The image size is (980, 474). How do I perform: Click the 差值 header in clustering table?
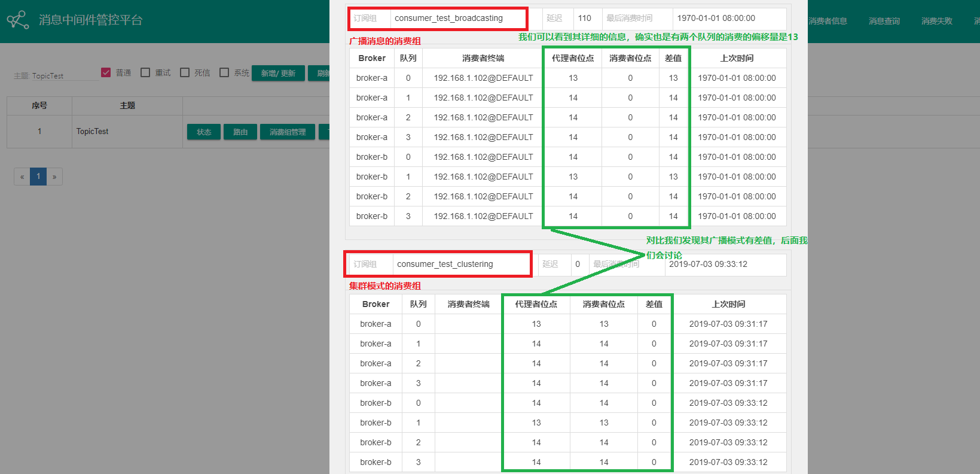(654, 304)
